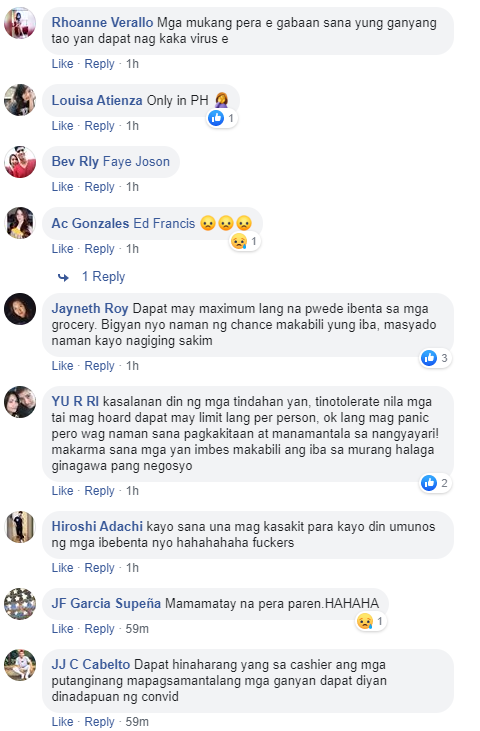
Task: Open tagged profile Ed Francis
Action: (x=164, y=223)
